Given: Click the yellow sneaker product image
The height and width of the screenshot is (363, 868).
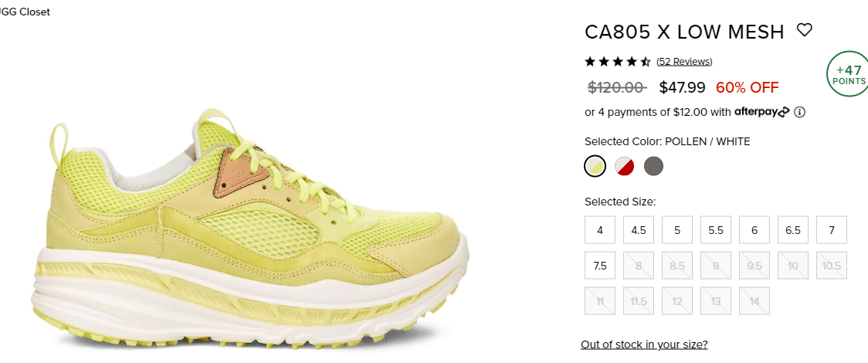Looking at the screenshot, I should (x=250, y=229).
